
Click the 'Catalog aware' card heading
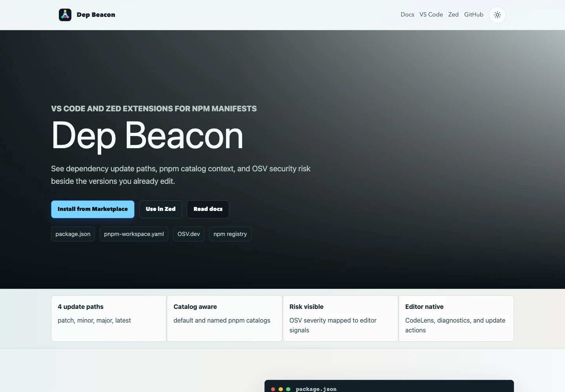coord(195,307)
